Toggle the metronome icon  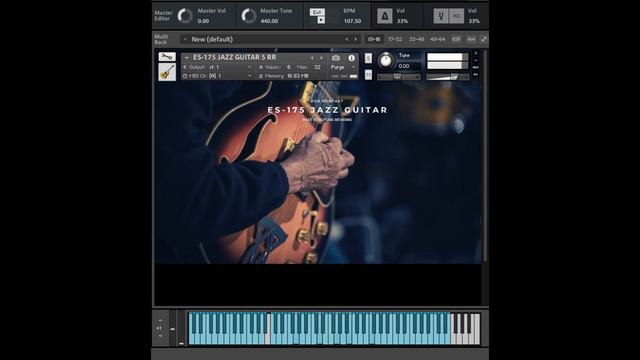[384, 16]
